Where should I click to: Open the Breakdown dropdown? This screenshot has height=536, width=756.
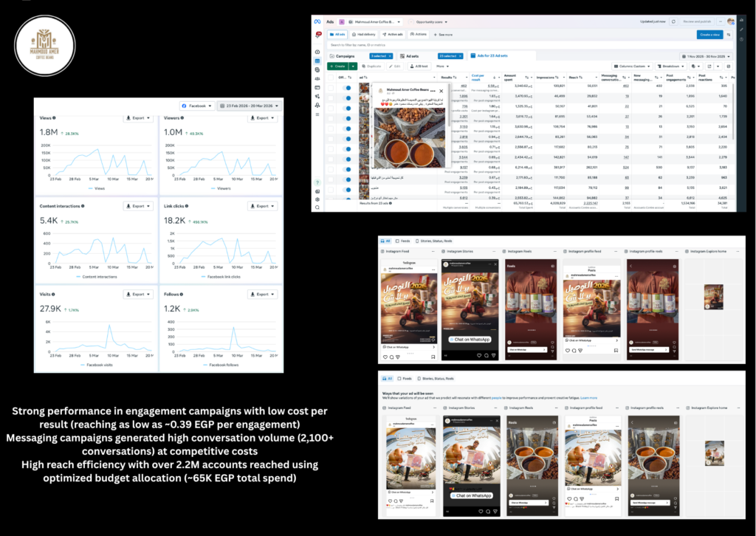coord(670,66)
